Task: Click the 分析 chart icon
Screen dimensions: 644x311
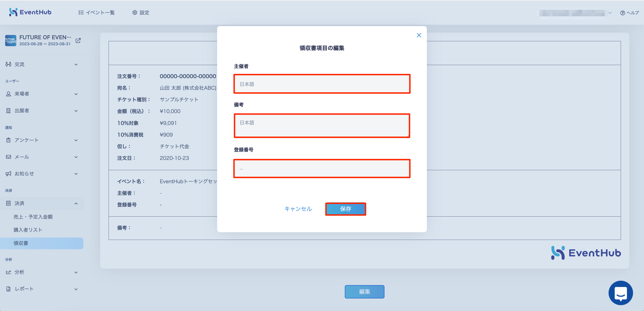Action: coord(8,272)
